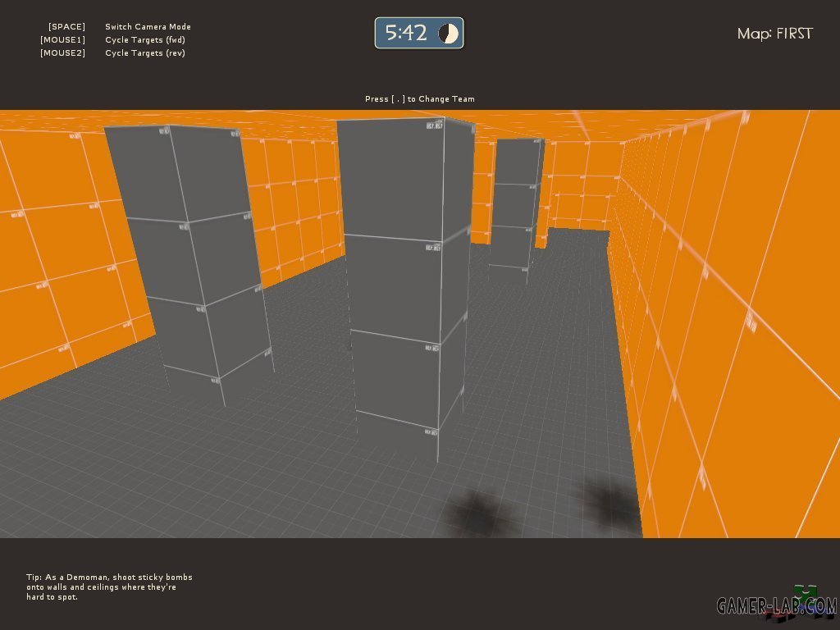Click the 5:42 round timer readout
Viewport: 840px width, 630px height.
click(x=406, y=33)
